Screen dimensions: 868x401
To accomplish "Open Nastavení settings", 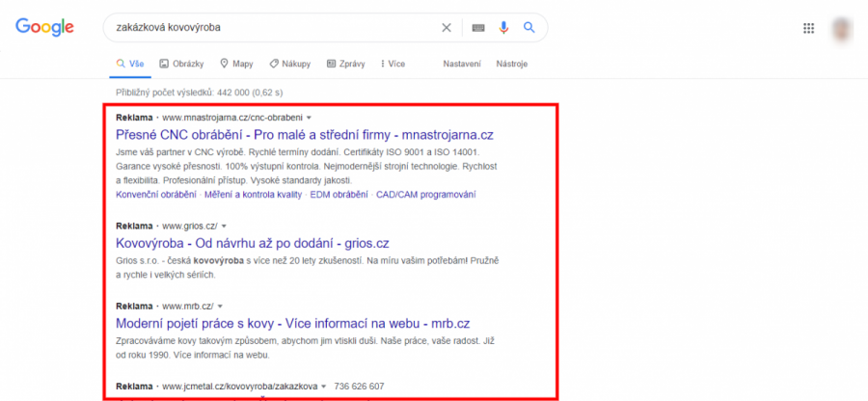I will [x=462, y=65].
